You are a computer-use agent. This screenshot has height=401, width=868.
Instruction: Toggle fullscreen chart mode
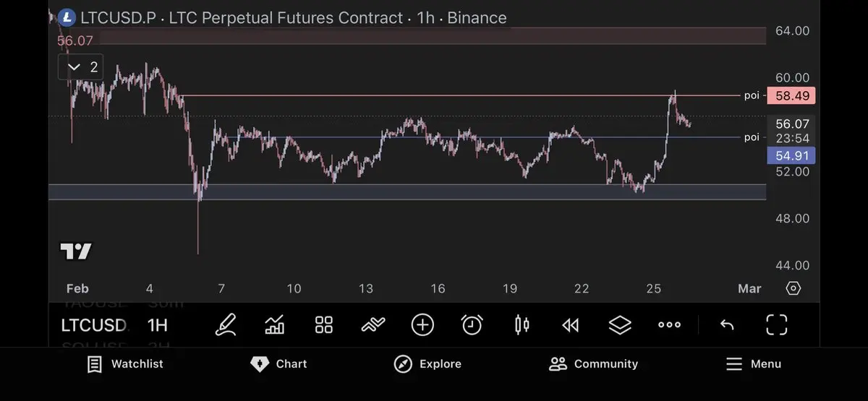tap(776, 325)
